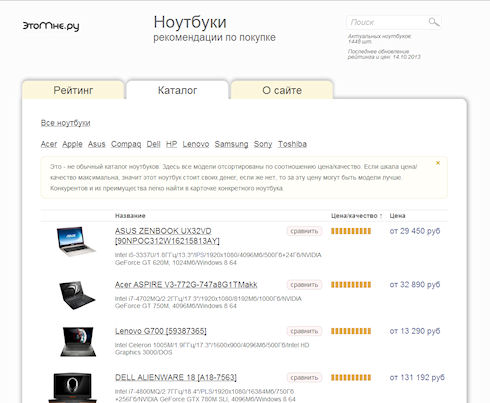Click the Dell Alienware price/quality rating bar
This screenshot has width=490, height=403.
click(351, 378)
